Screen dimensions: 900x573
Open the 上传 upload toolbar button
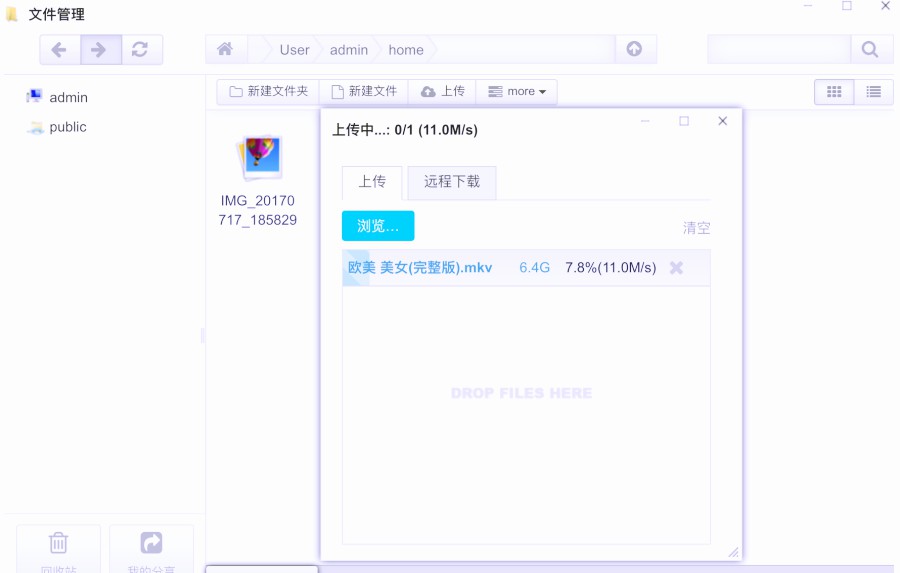(x=442, y=92)
